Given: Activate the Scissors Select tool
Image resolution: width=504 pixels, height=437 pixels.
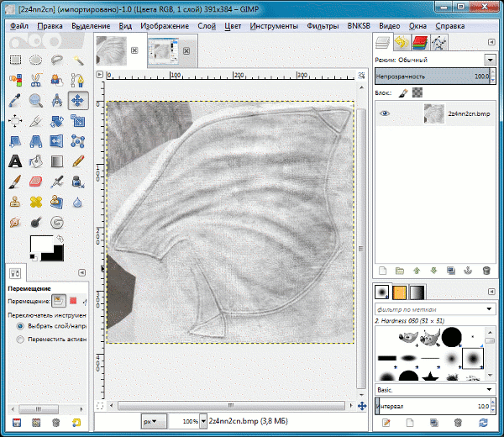Looking at the screenshot, I should (35, 80).
